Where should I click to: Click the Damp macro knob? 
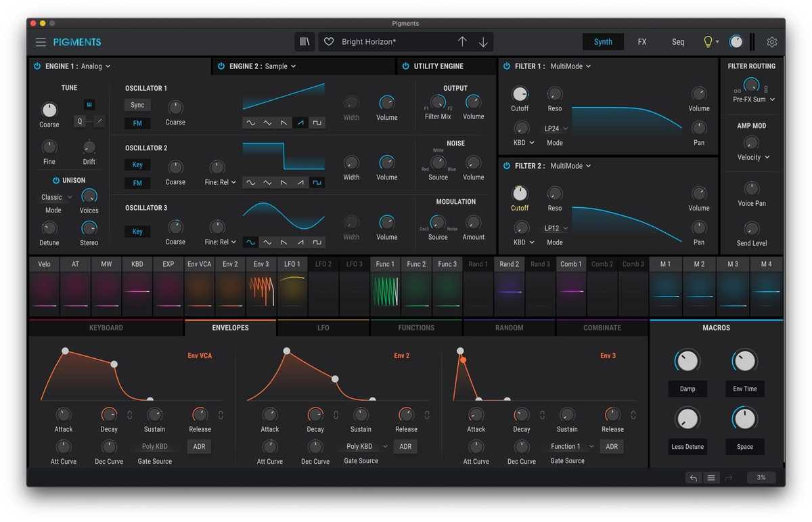pos(687,361)
